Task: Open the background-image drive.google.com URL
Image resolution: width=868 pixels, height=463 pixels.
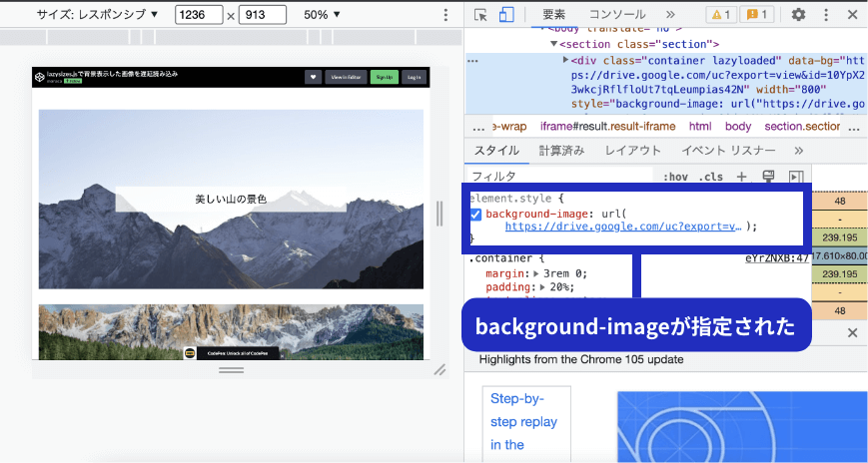Action: click(623, 227)
